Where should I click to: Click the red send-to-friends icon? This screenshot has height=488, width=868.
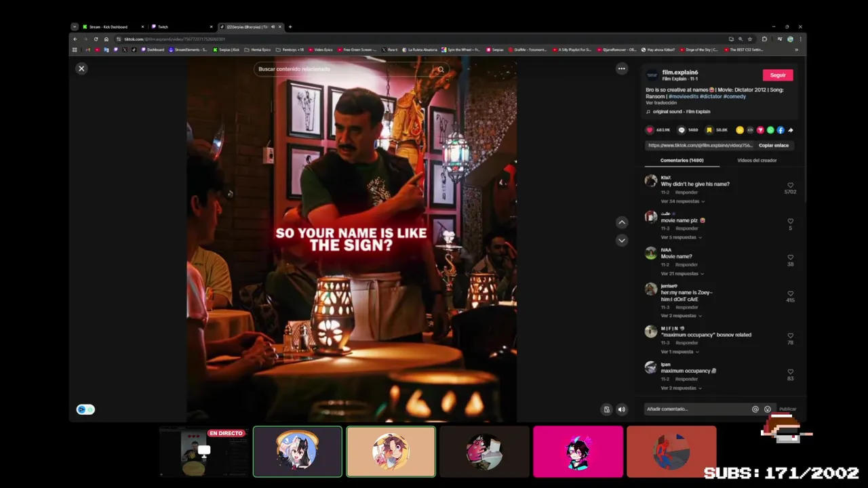pos(760,130)
